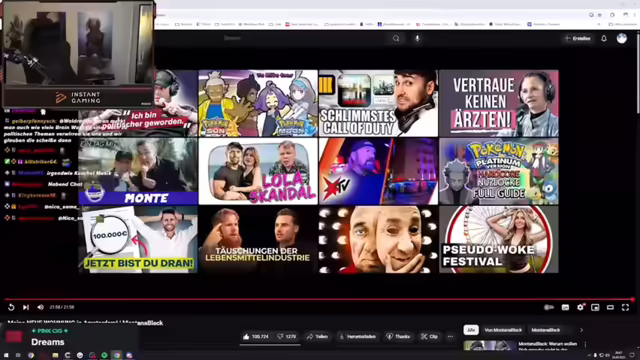Enable miniplayer mode icon
This screenshot has height=360, width=640.
point(595,307)
